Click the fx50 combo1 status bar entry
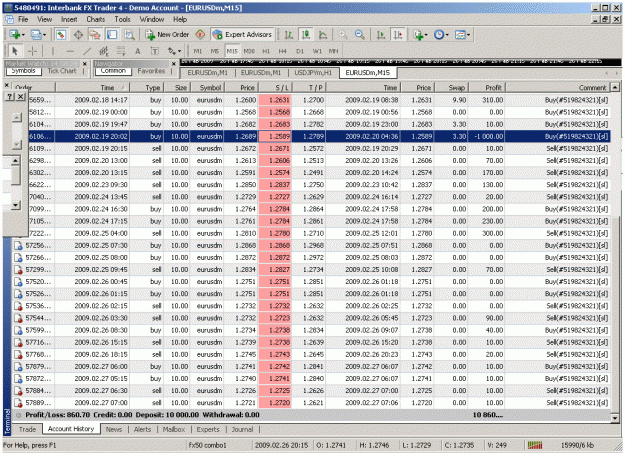Viewport: 625px width, 453px height. pos(207,445)
